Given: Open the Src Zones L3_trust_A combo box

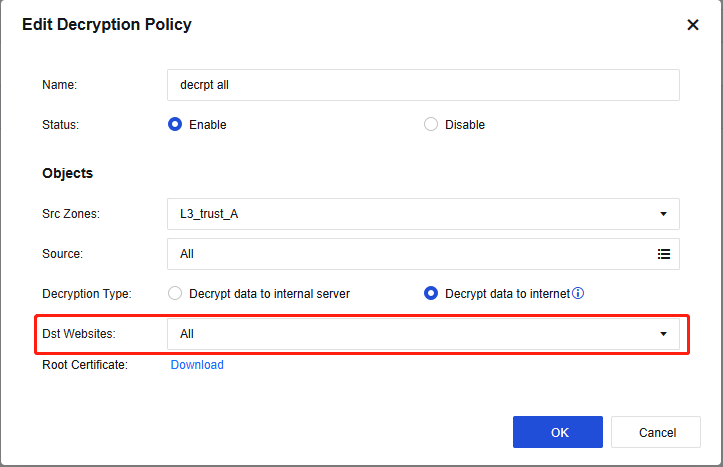Looking at the screenshot, I should click(410, 214).
